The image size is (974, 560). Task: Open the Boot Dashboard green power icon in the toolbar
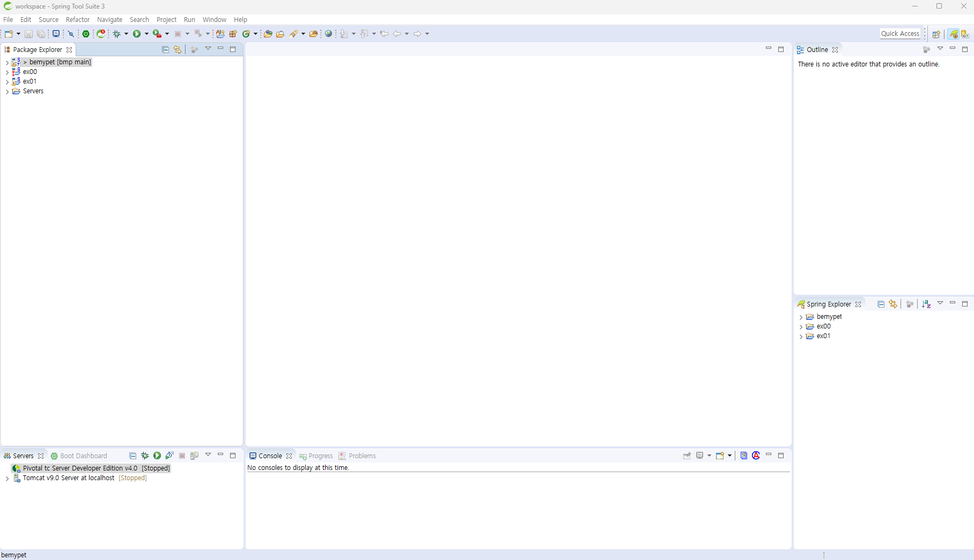click(86, 34)
